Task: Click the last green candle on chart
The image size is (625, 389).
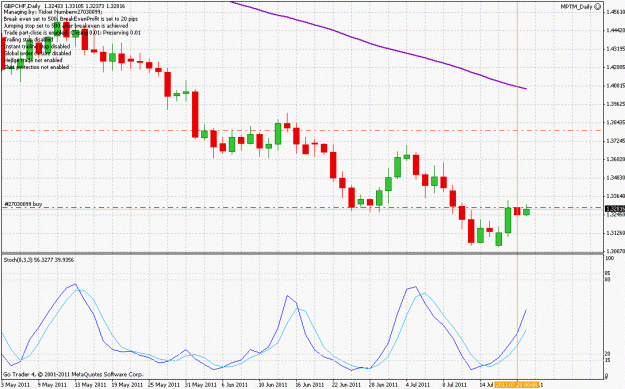Action: coord(527,211)
